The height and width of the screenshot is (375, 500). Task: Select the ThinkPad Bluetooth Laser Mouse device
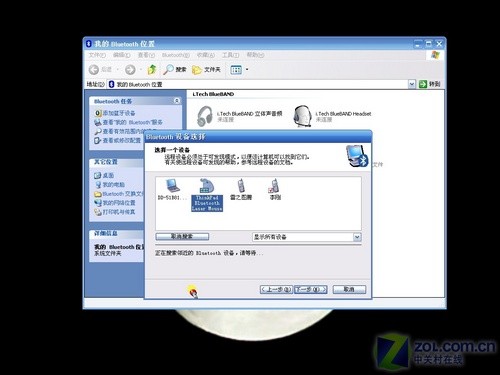click(207, 195)
